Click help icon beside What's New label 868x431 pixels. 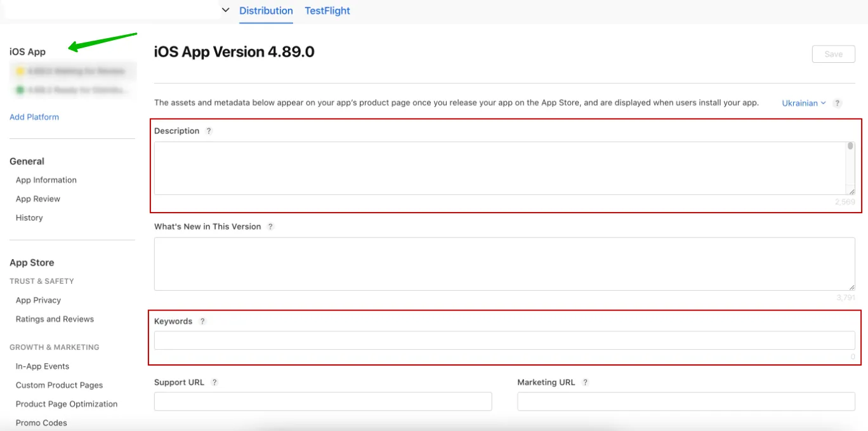(270, 227)
